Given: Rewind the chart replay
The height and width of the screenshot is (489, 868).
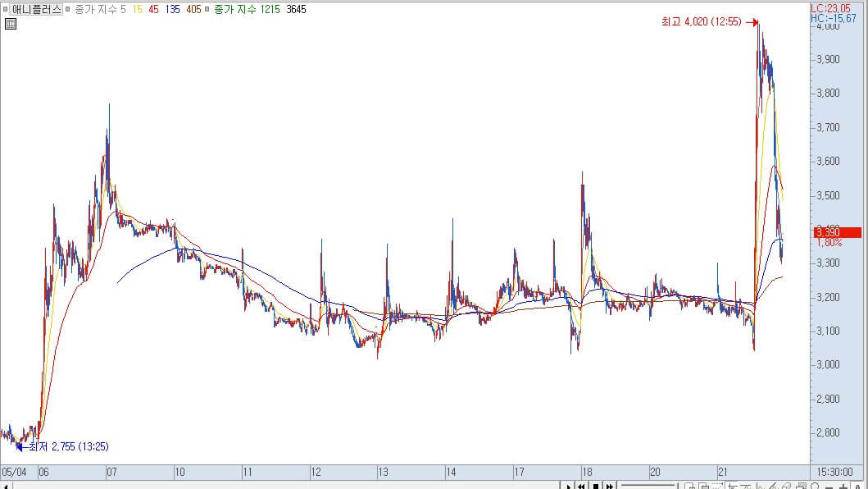Looking at the screenshot, I should [x=581, y=487].
